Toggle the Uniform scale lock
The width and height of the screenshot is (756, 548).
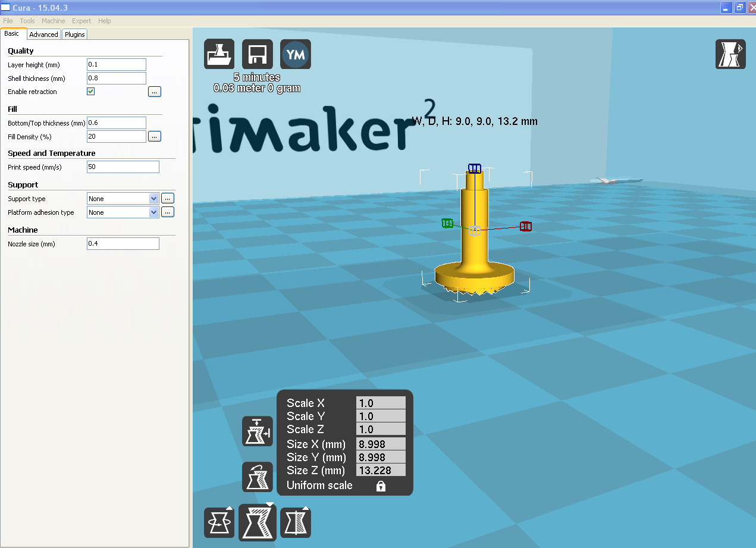click(x=381, y=486)
